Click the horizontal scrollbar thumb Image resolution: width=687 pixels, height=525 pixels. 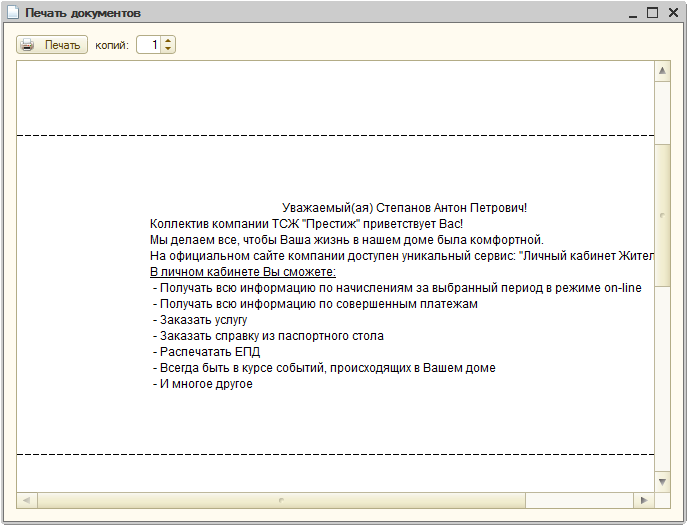click(x=281, y=500)
